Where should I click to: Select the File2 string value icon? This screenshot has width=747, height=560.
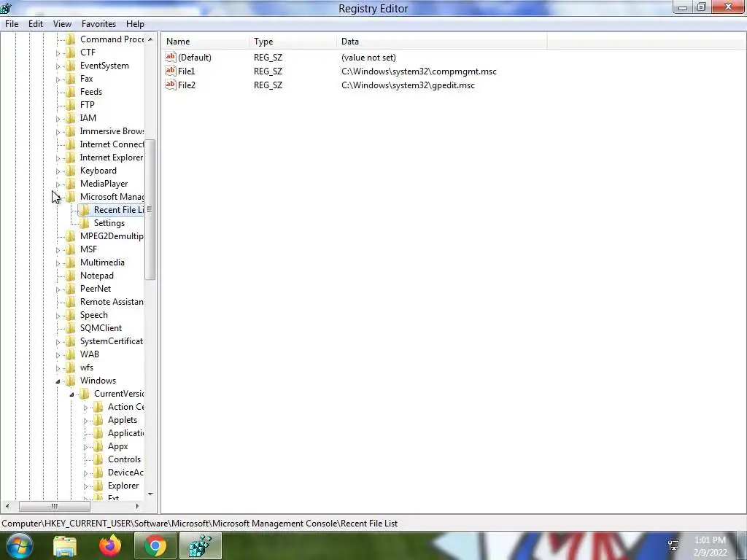171,85
